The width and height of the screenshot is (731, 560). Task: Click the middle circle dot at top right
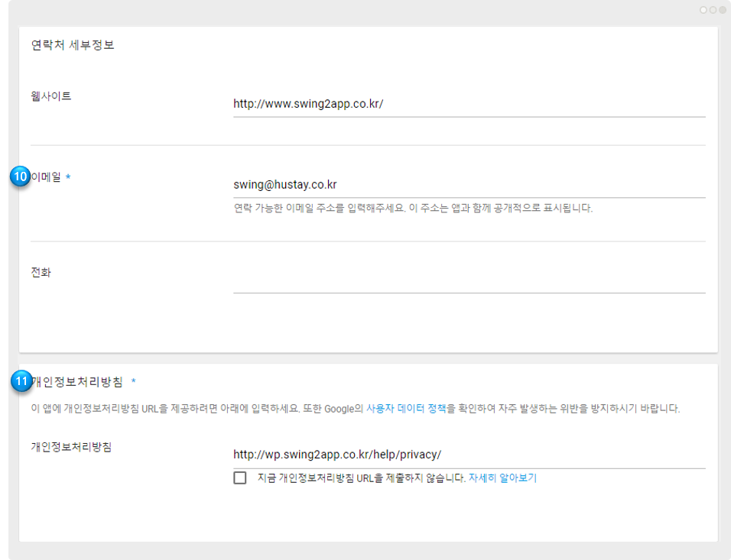click(713, 10)
